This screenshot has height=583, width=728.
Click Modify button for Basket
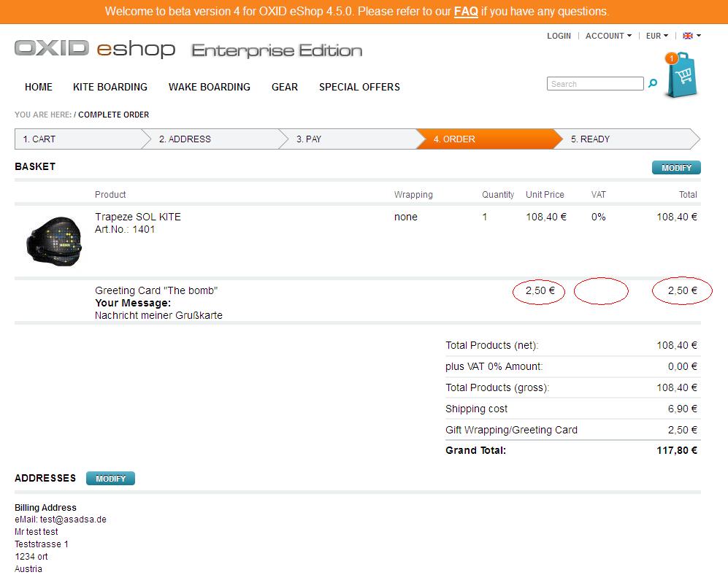[676, 168]
